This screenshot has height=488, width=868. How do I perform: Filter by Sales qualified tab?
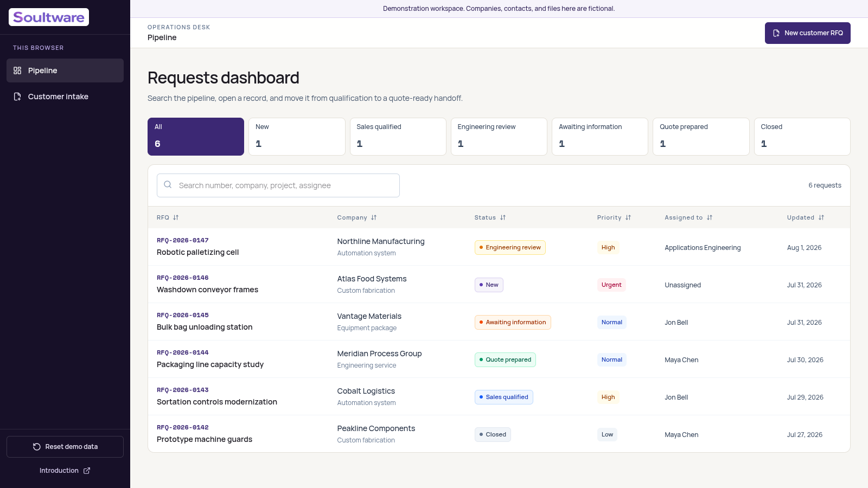coord(398,137)
